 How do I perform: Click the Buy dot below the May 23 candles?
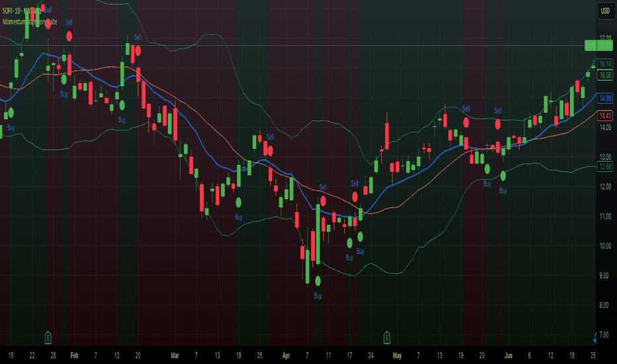pos(487,169)
